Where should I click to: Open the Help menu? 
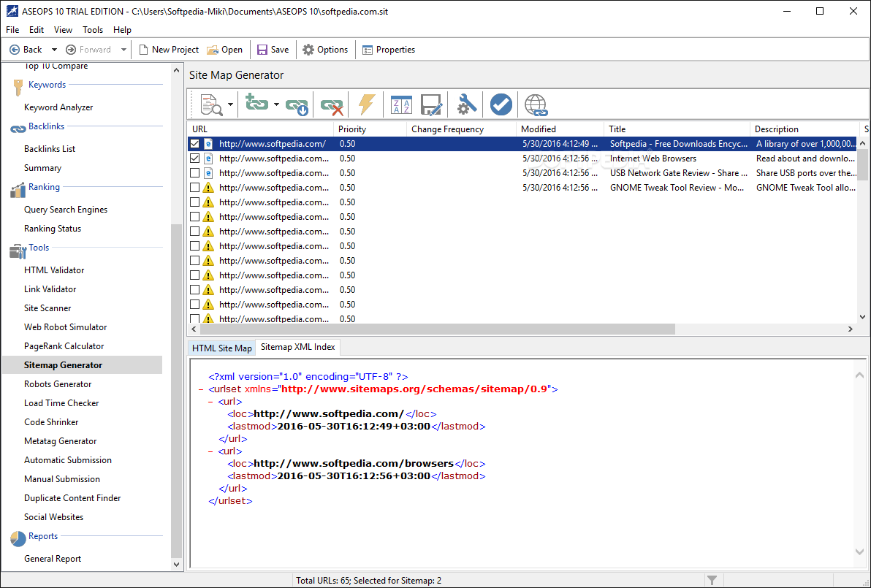[122, 29]
